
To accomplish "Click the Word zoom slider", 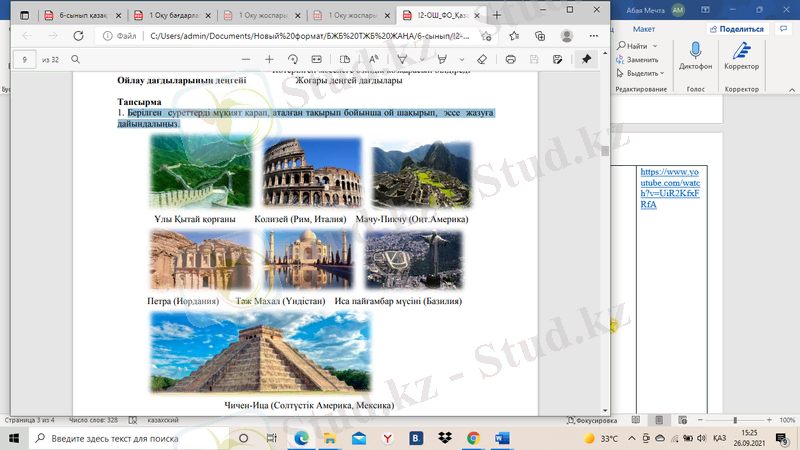I will (735, 421).
